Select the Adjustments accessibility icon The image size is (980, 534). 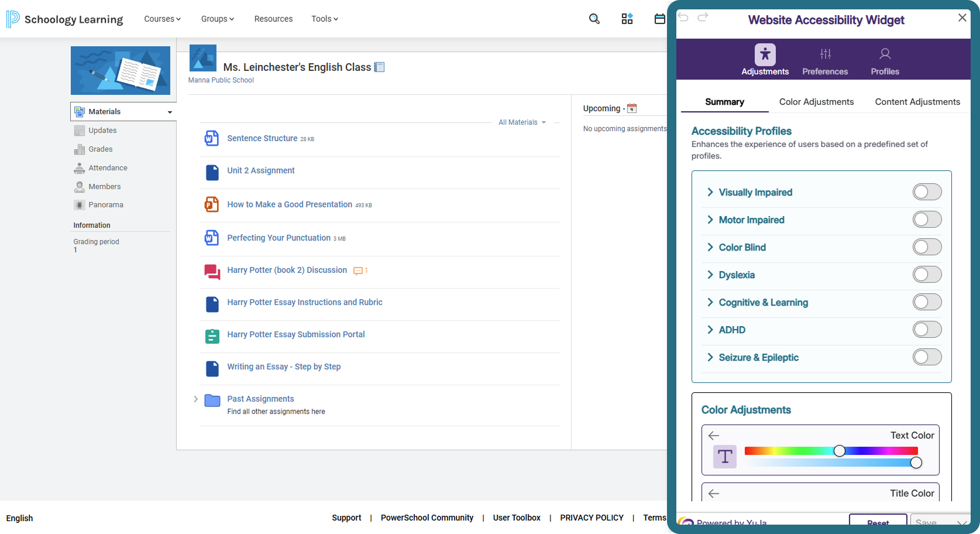tap(765, 54)
